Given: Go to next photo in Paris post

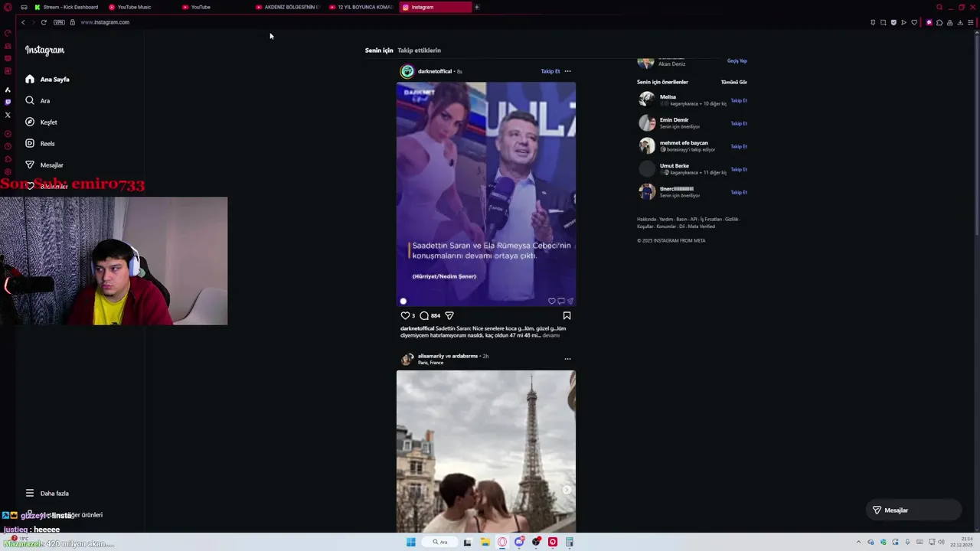Looking at the screenshot, I should pos(567,490).
